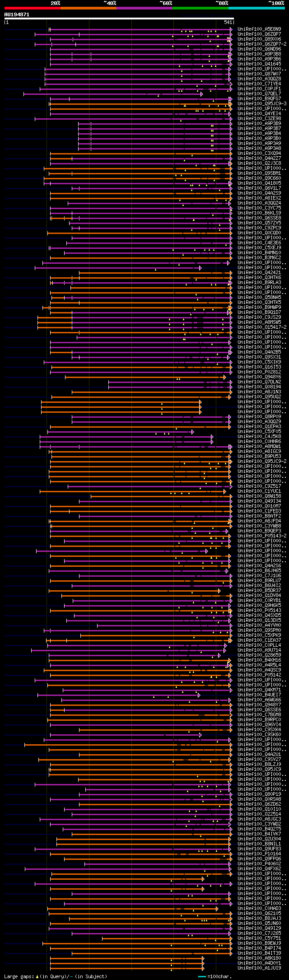Open hit UniRef100_B9EWJ9

click(x=259, y=943)
